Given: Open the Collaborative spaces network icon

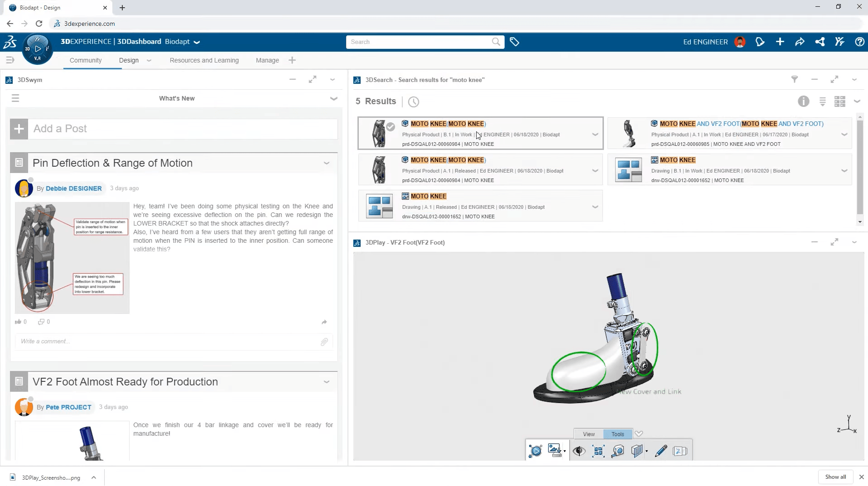Looking at the screenshot, I should coord(820,42).
